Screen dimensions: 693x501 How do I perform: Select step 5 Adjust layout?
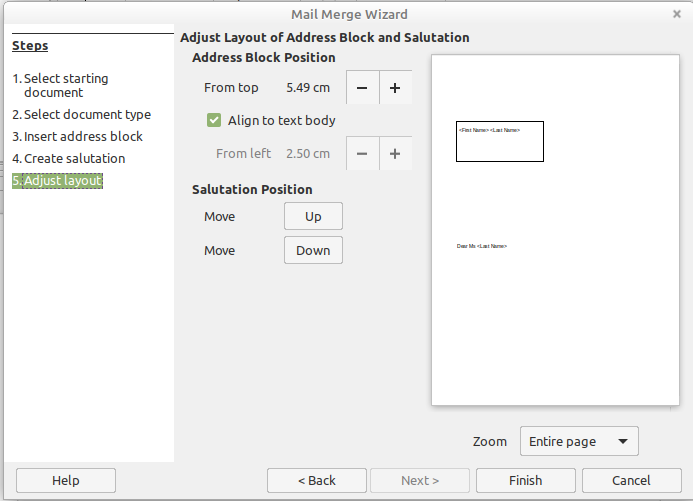(x=57, y=181)
